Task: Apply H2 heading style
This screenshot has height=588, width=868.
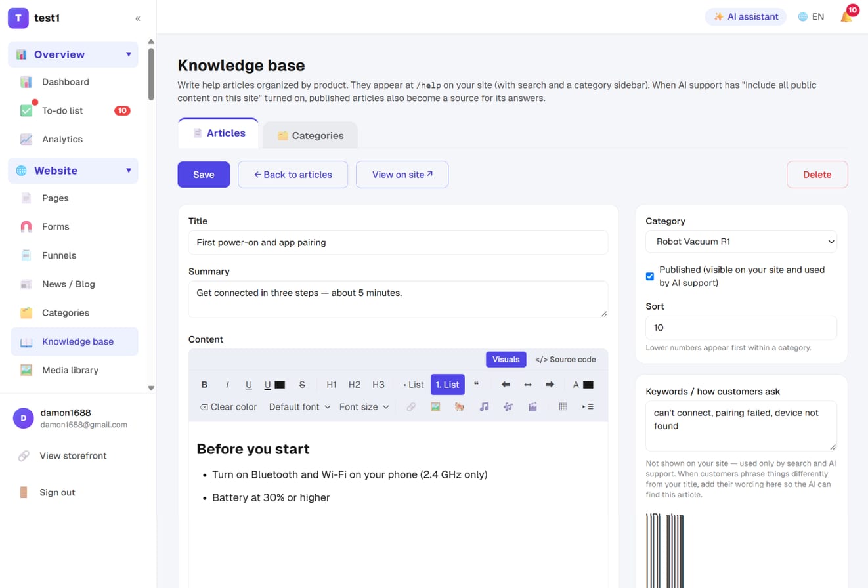Action: pyautogui.click(x=355, y=385)
